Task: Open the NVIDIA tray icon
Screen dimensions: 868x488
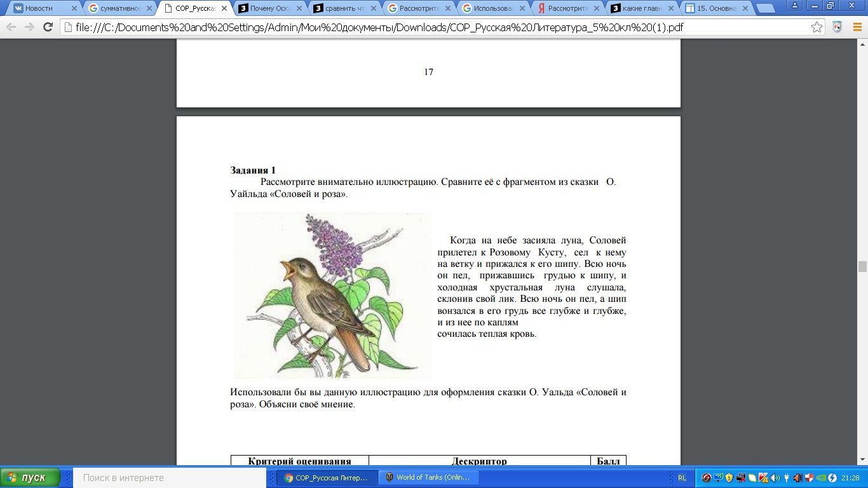Action: [x=820, y=478]
